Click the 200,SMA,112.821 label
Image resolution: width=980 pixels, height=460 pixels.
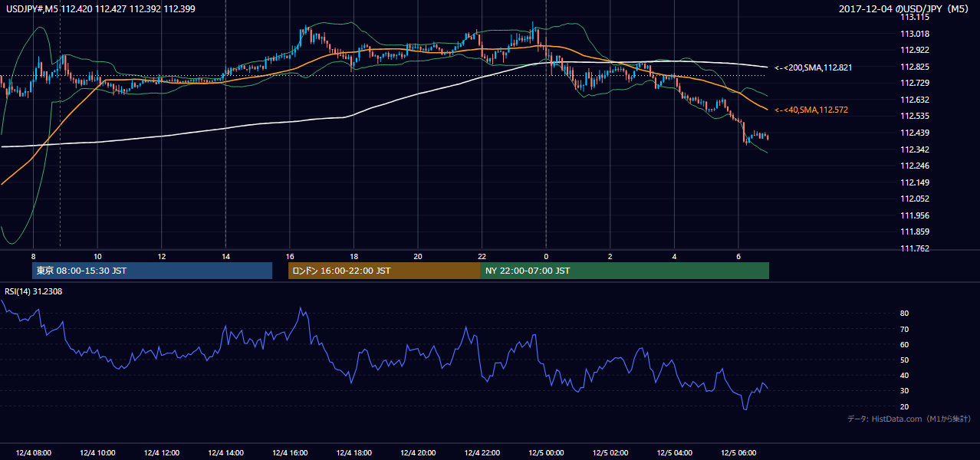click(x=813, y=67)
